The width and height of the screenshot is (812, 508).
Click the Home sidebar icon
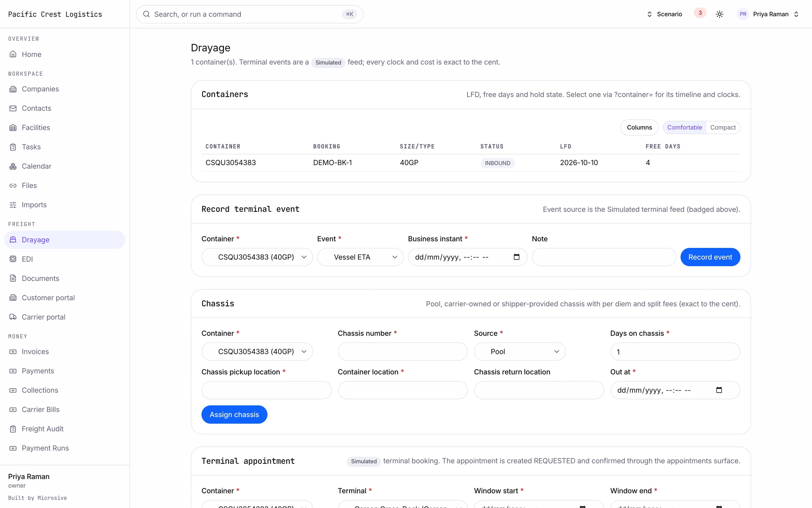click(13, 54)
